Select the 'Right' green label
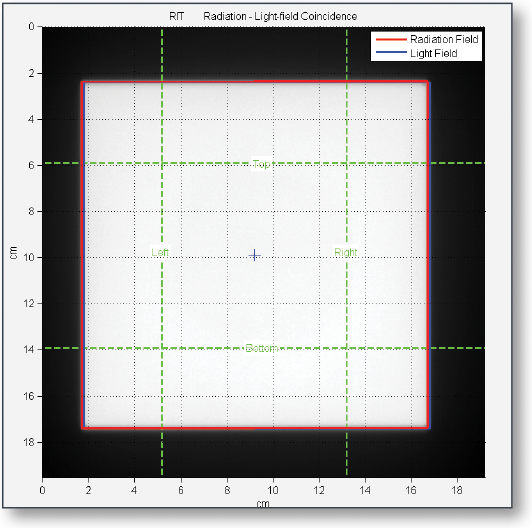The width and height of the screenshot is (532, 528). tap(345, 252)
